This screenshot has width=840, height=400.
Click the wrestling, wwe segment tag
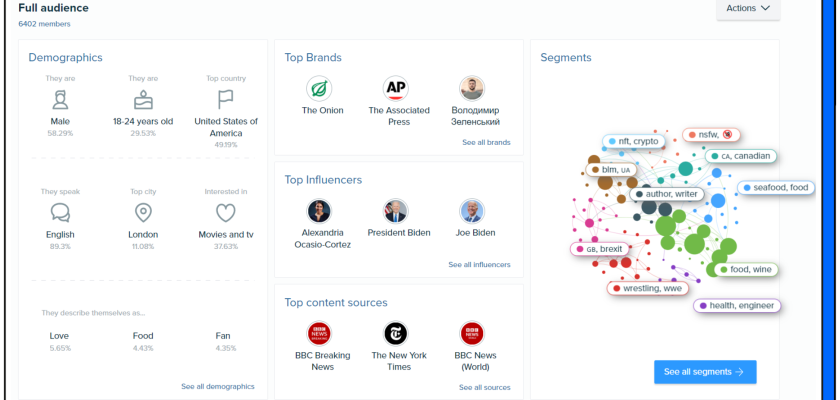pyautogui.click(x=648, y=288)
